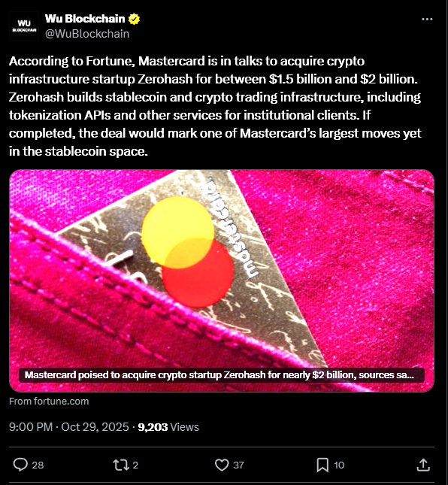Click the tweet text about Zerohash
448x485 pixels.
click(215, 106)
